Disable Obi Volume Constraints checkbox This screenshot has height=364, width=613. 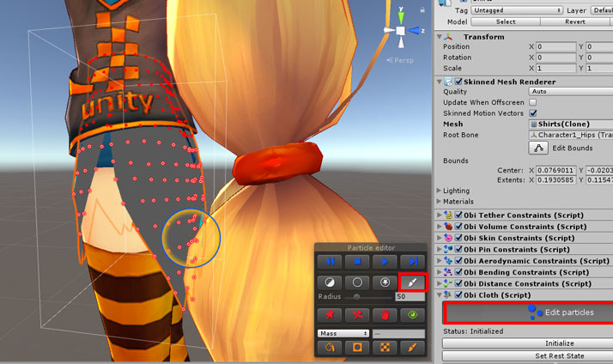point(458,227)
